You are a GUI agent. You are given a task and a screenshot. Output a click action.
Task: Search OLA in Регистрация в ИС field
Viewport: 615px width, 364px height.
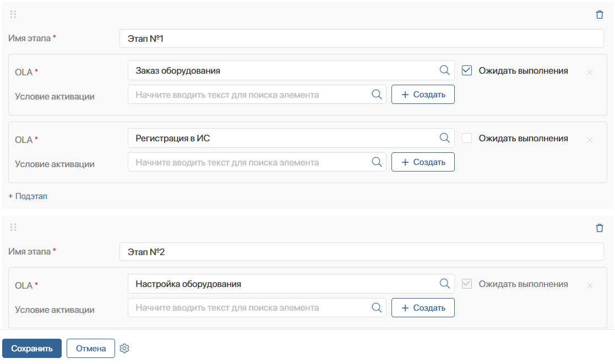click(x=444, y=138)
